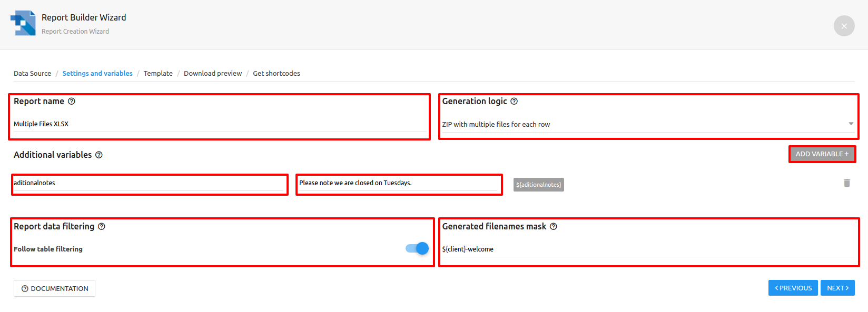
Task: Focus the filenames mask field ${client}-welcome
Action: point(648,249)
